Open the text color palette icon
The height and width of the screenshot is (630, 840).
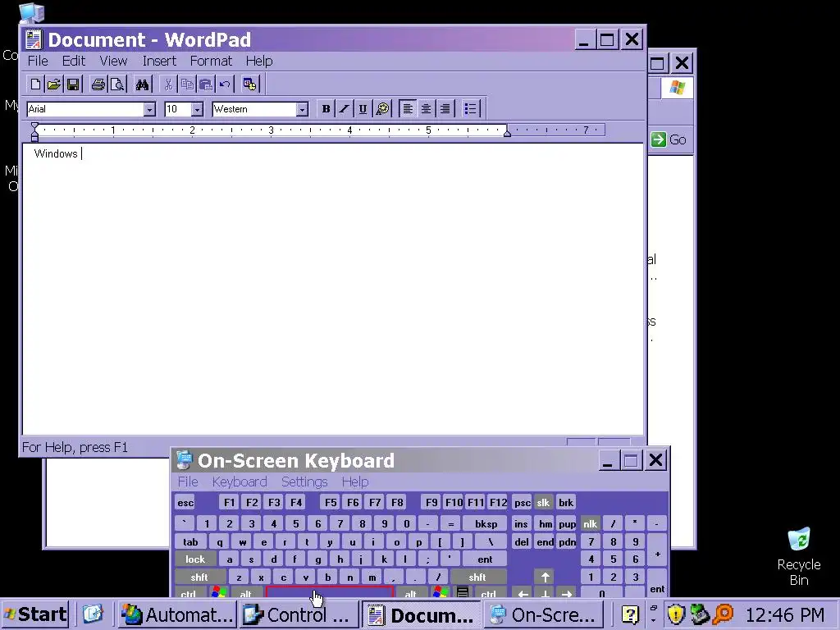[382, 109]
